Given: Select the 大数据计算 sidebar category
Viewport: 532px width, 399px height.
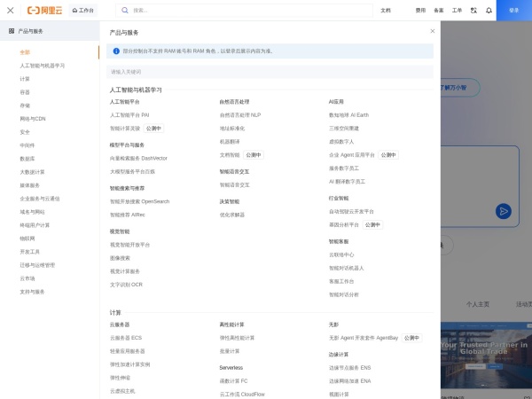Looking at the screenshot, I should (32, 172).
